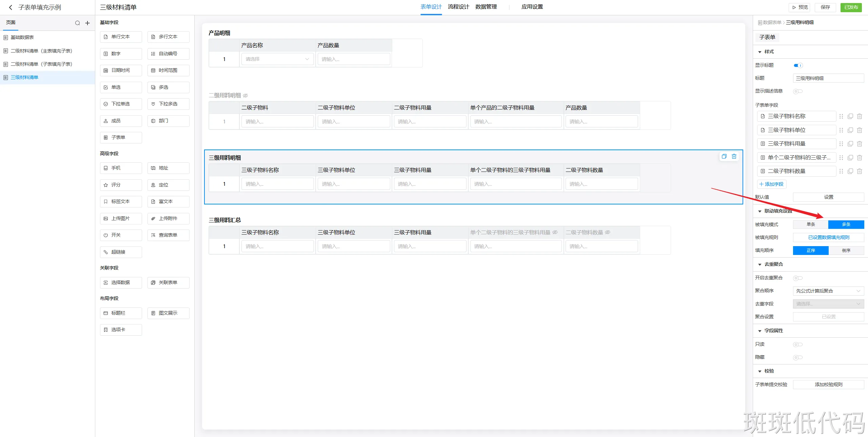Enable the 开启去重聚合 switch
This screenshot has height=437, width=868.
(797, 278)
